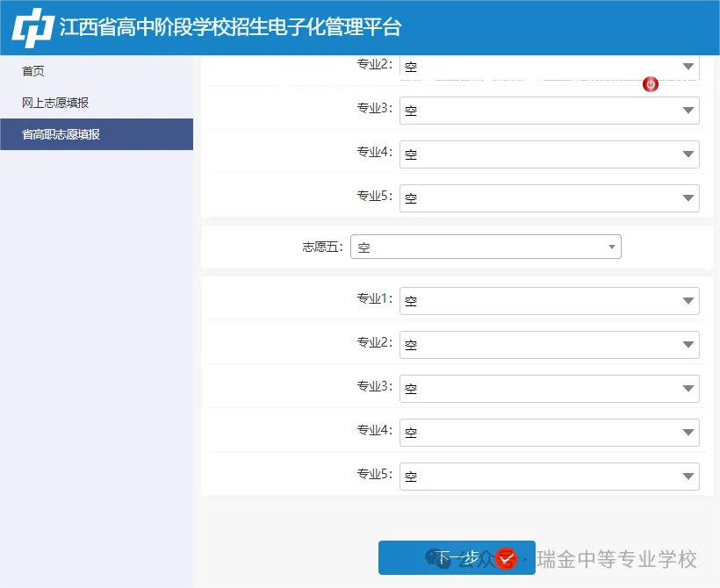The height and width of the screenshot is (588, 720).
Task: Open 专业1 dropdown under 志愿五
Action: [x=550, y=301]
